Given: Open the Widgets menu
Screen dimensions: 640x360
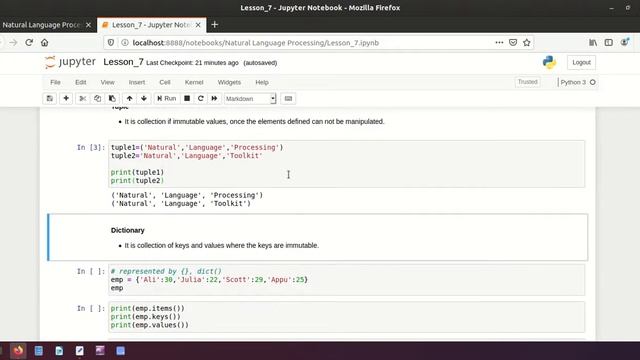Looking at the screenshot, I should pos(229,82).
